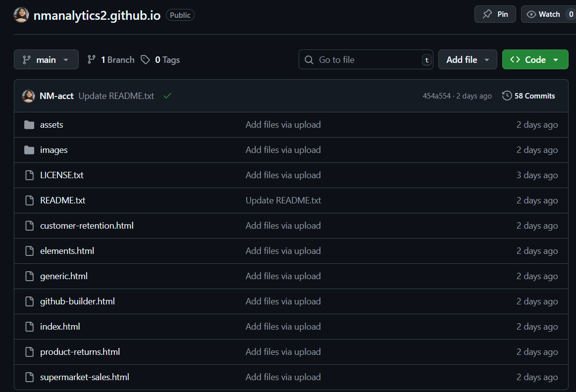This screenshot has width=576, height=392.
Task: Click the repository owner avatar next to title
Action: point(21,15)
